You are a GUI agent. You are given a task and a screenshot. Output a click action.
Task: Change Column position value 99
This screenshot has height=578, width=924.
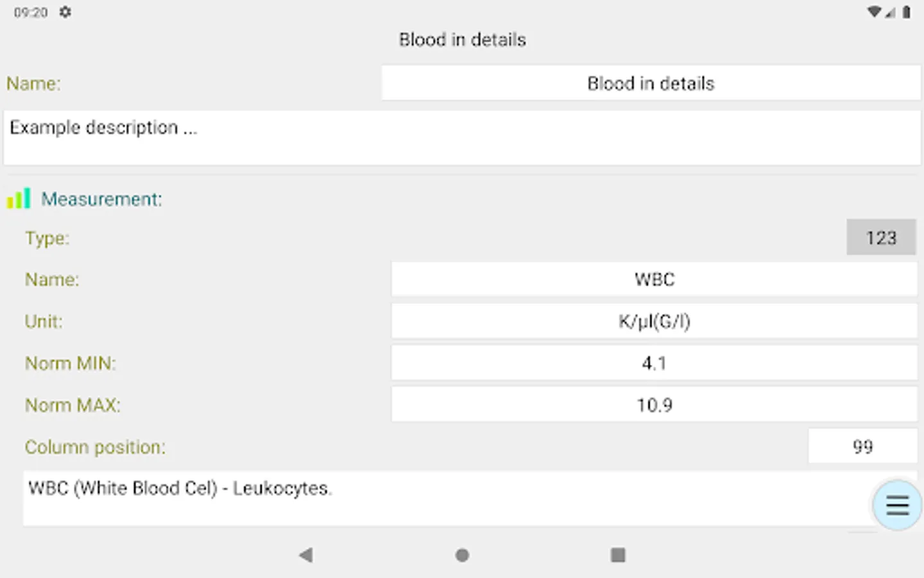click(862, 447)
